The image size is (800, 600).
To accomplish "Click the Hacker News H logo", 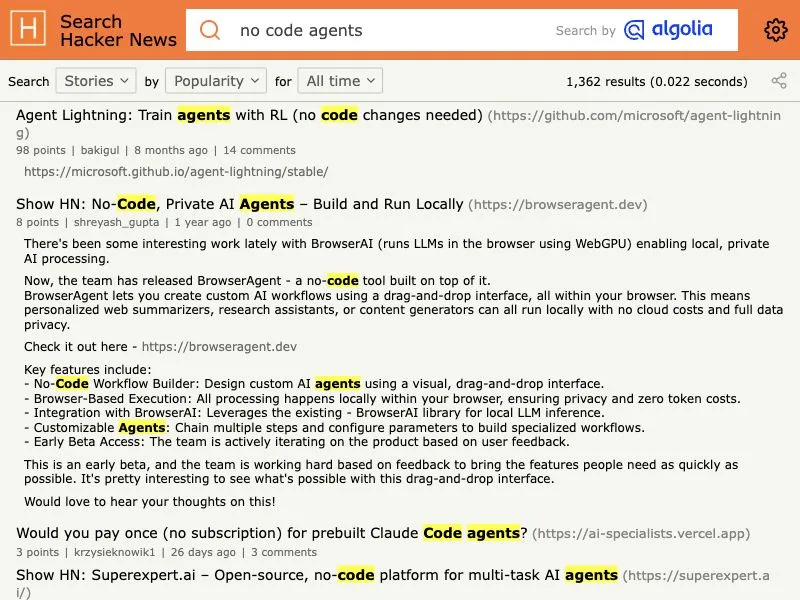I will point(28,29).
